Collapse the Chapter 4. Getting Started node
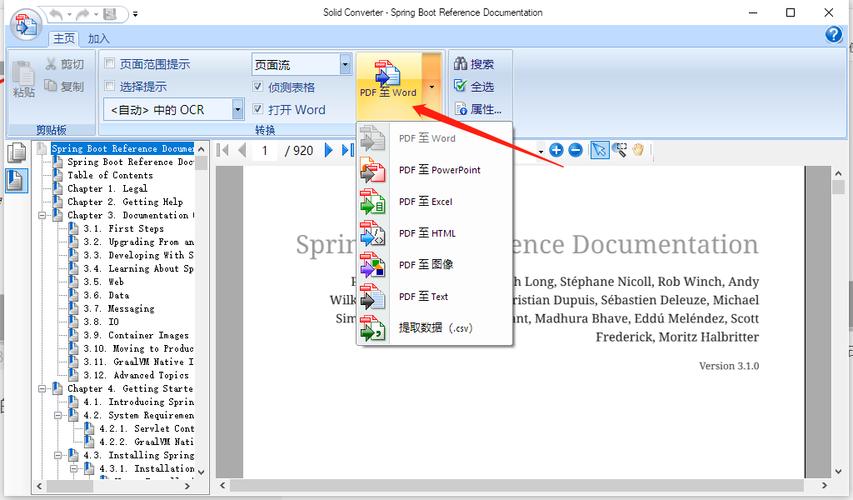Screen dimensions: 853x500 [x=42, y=388]
